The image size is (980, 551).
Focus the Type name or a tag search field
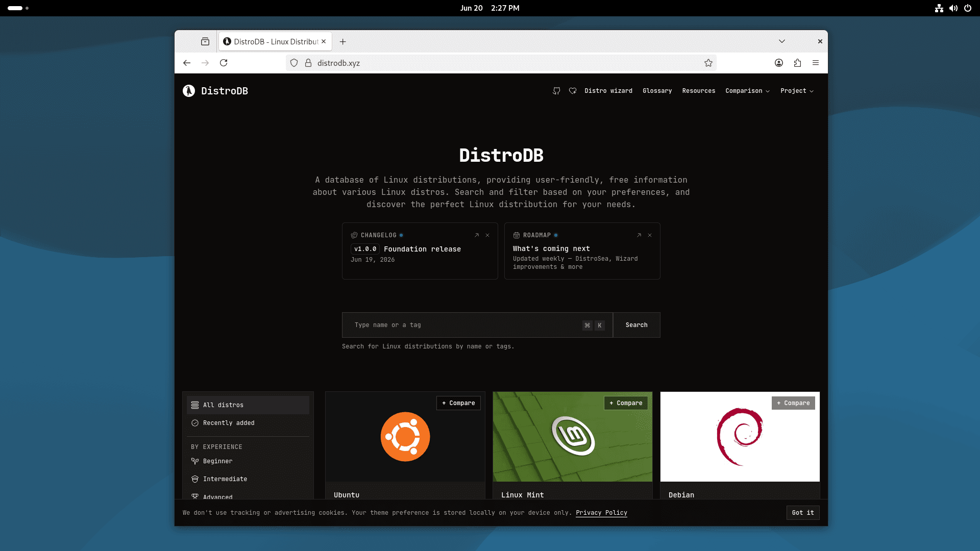477,325
